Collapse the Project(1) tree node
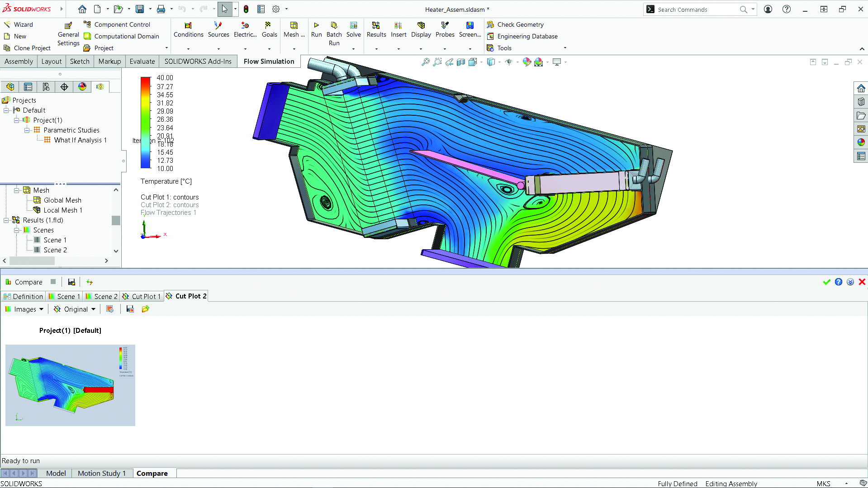This screenshot has height=488, width=868. click(16, 120)
